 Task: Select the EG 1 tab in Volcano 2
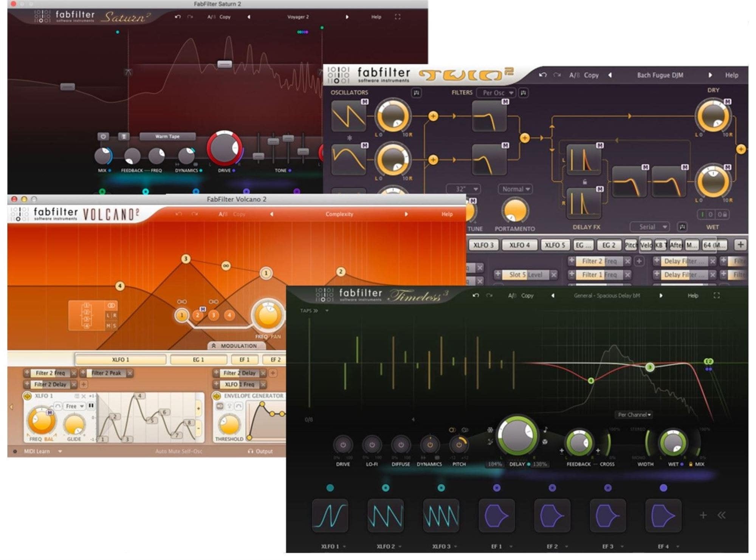pos(198,360)
